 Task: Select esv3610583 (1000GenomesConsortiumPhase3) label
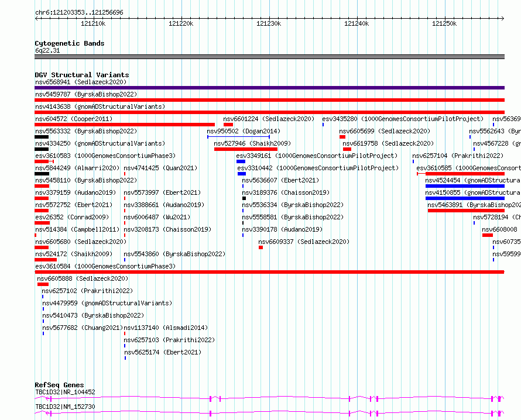[105, 156]
